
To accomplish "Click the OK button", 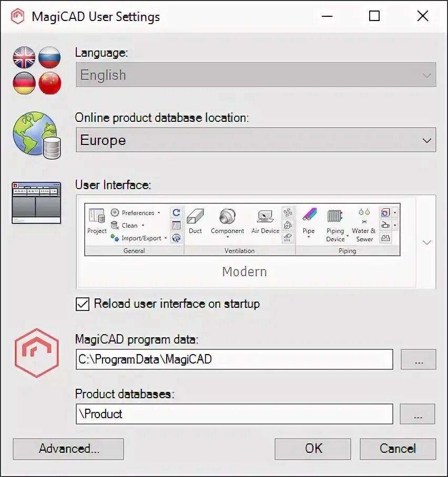I will [313, 449].
